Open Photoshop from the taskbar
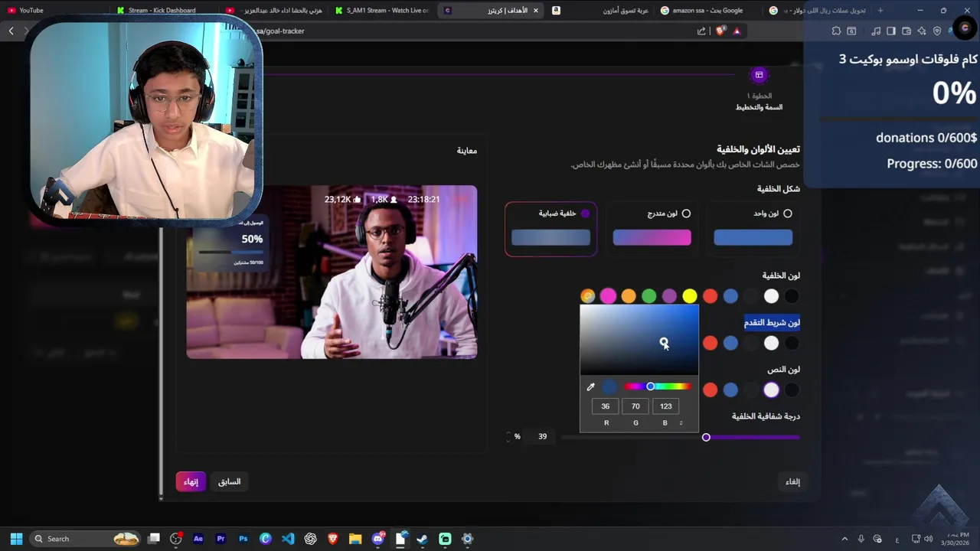This screenshot has width=980, height=551. click(x=243, y=539)
